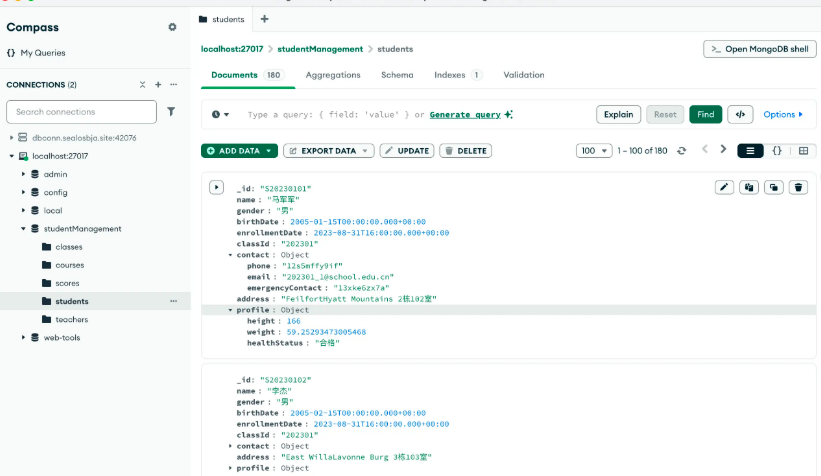Open the courses collection
The width and height of the screenshot is (821, 476).
70,265
